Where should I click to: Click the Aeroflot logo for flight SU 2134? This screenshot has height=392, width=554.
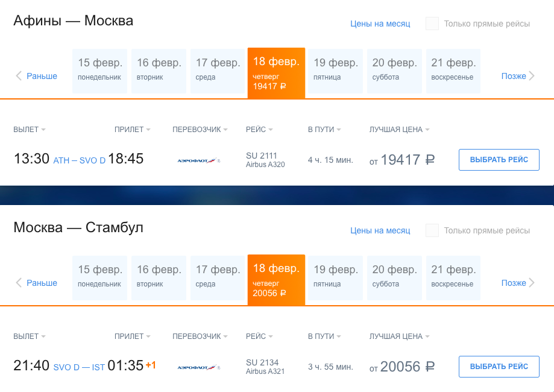coord(198,367)
